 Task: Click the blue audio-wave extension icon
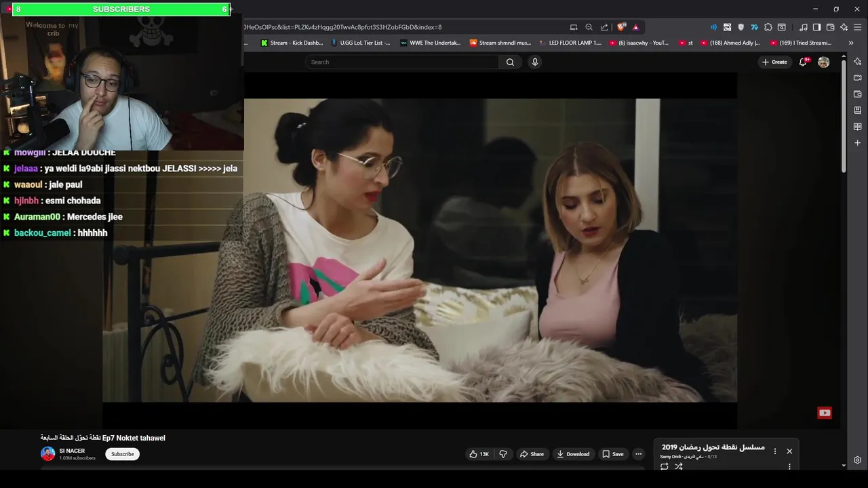713,27
